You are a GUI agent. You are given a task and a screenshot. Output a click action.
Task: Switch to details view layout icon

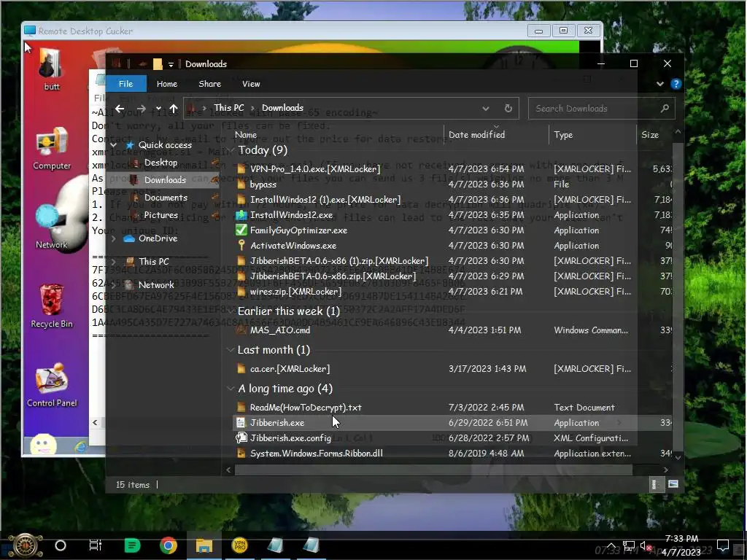coord(654,485)
